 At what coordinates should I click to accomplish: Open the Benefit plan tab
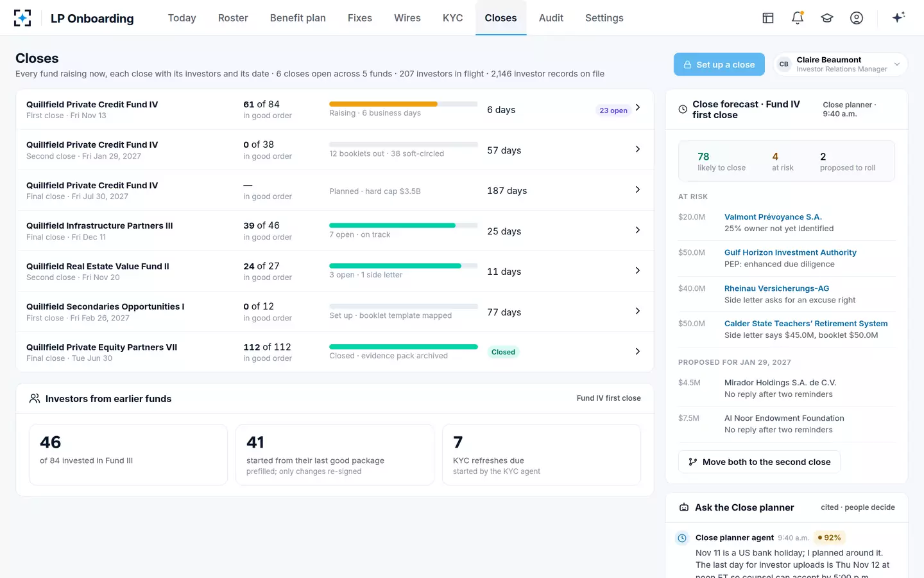(298, 18)
